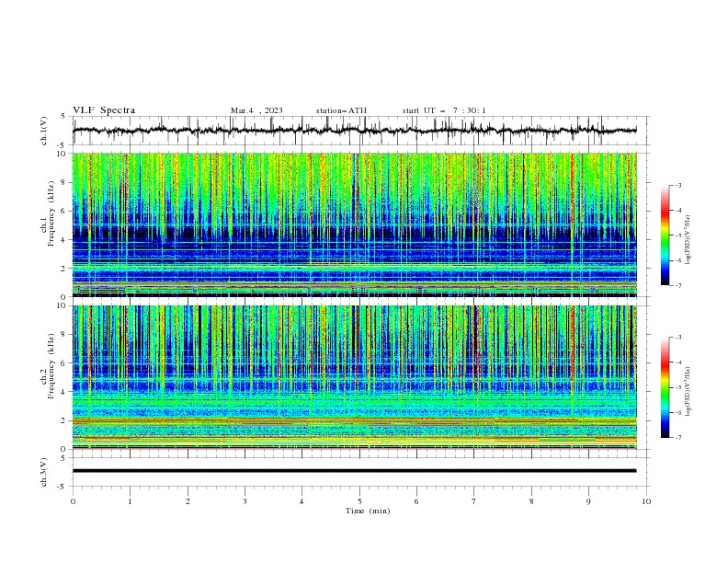Click time axis tick label "0"
The height and width of the screenshot is (563, 728).
[x=73, y=501]
